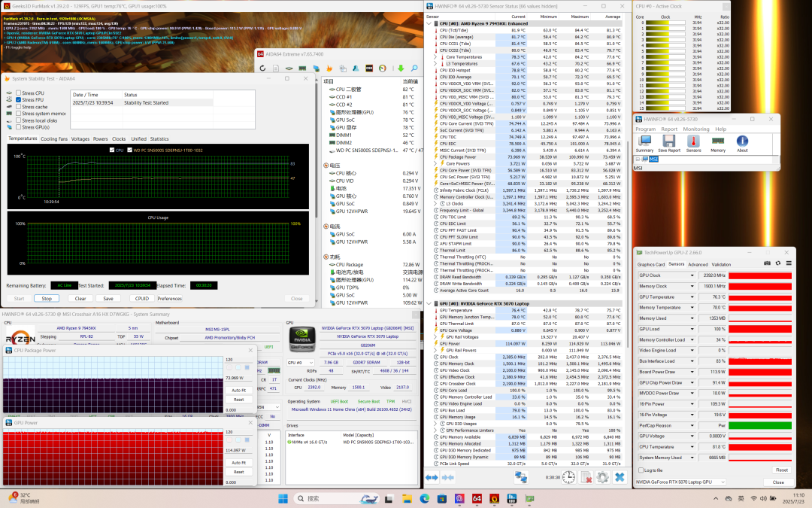Image resolution: width=812 pixels, height=508 pixels.
Task: Open Sensors thermometer icon in HWiNFO
Action: click(x=693, y=144)
